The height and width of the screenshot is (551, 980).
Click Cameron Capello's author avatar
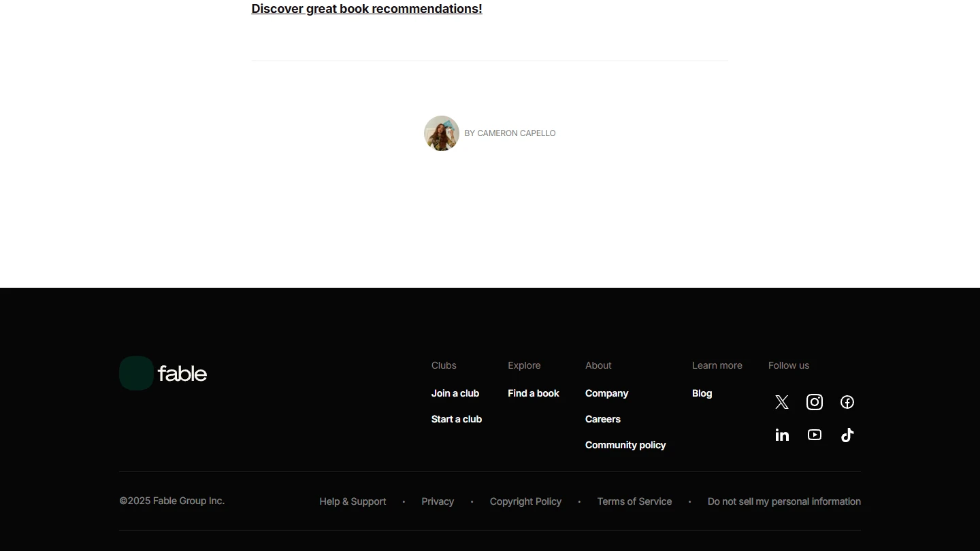[x=442, y=133]
